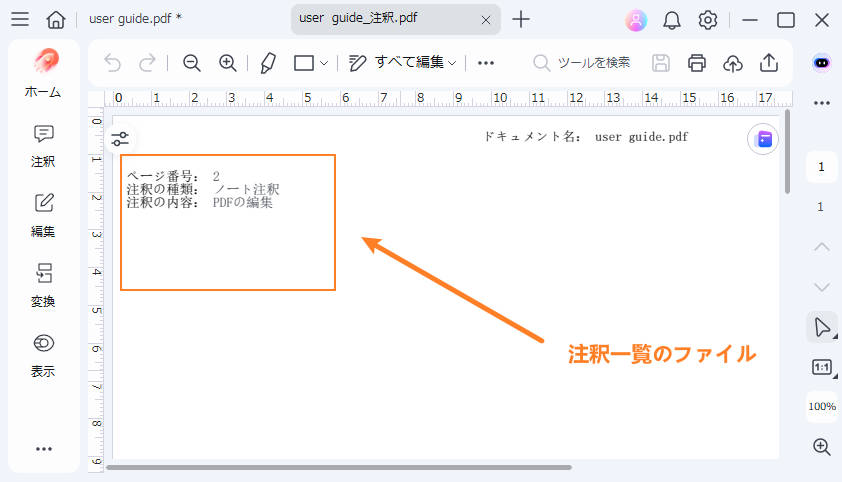Screen dimensions: 842x482
Task: Open the properties sliders button on the page
Action: [x=120, y=139]
